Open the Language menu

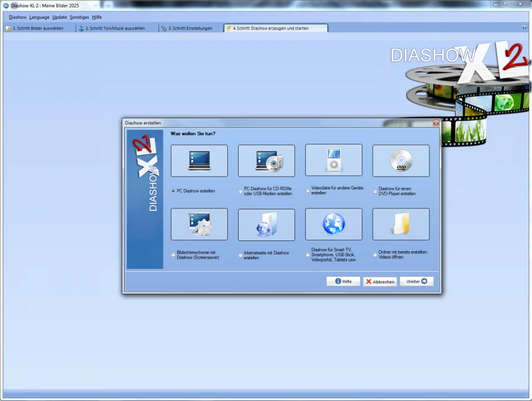tap(39, 17)
